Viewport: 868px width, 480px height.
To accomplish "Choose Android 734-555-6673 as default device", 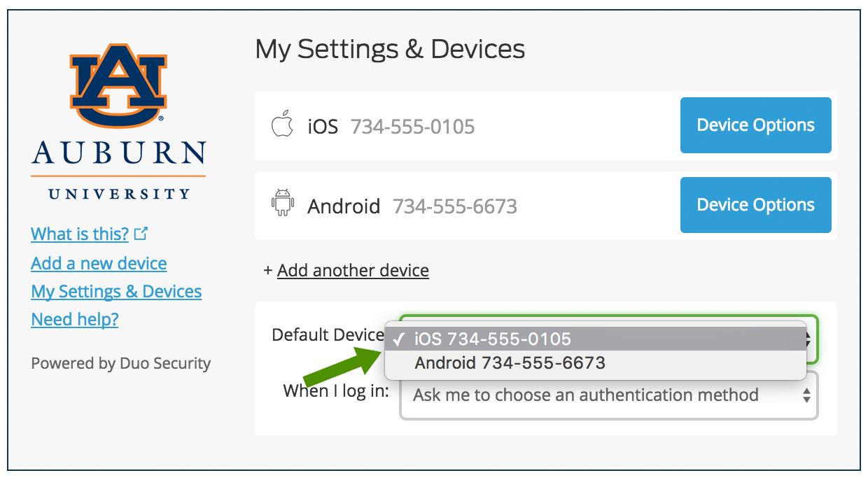I will click(x=510, y=363).
